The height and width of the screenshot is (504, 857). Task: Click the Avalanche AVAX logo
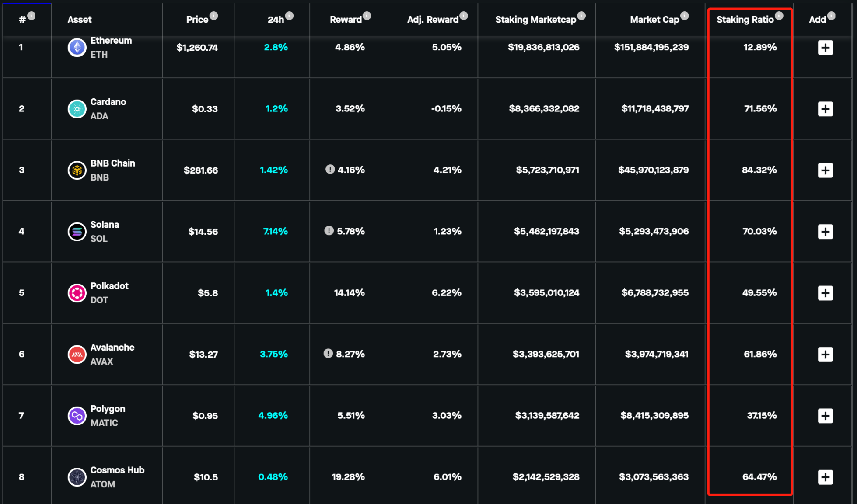77,355
